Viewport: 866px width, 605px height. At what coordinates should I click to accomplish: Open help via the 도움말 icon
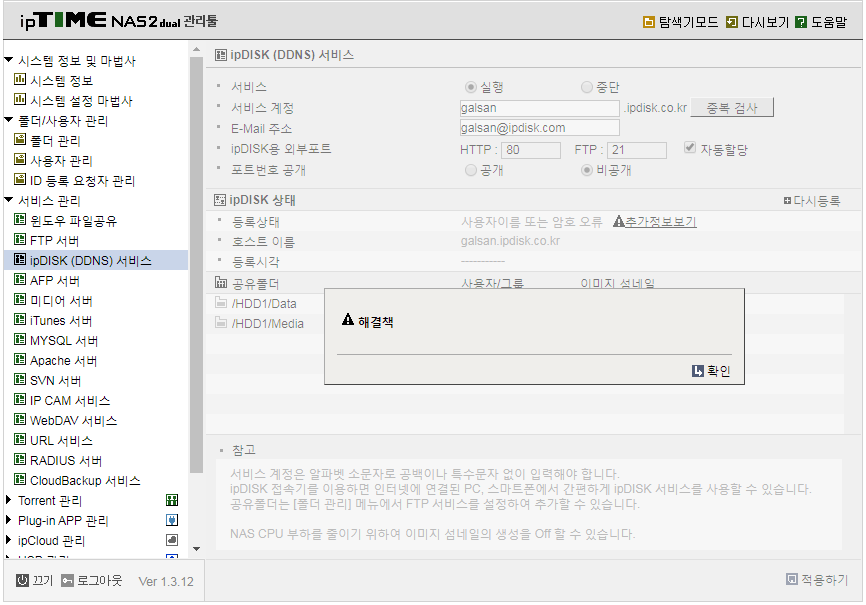801,22
